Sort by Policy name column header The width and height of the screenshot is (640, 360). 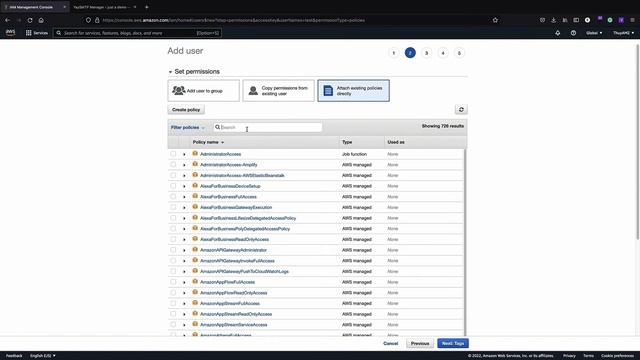click(208, 142)
